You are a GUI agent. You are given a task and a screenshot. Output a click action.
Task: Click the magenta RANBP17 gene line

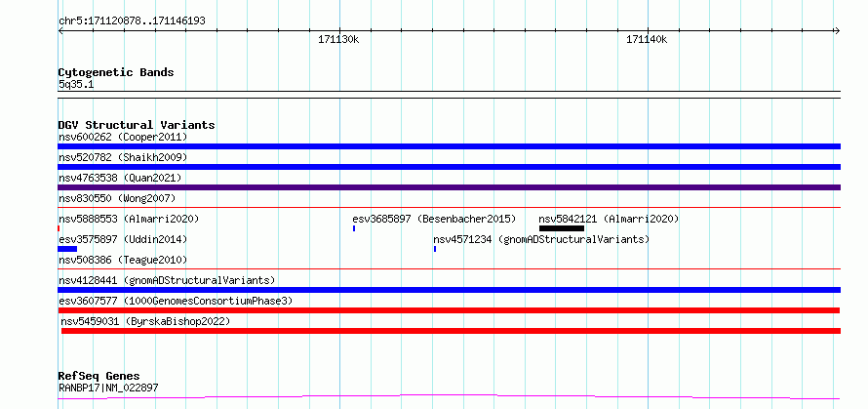[x=449, y=397]
